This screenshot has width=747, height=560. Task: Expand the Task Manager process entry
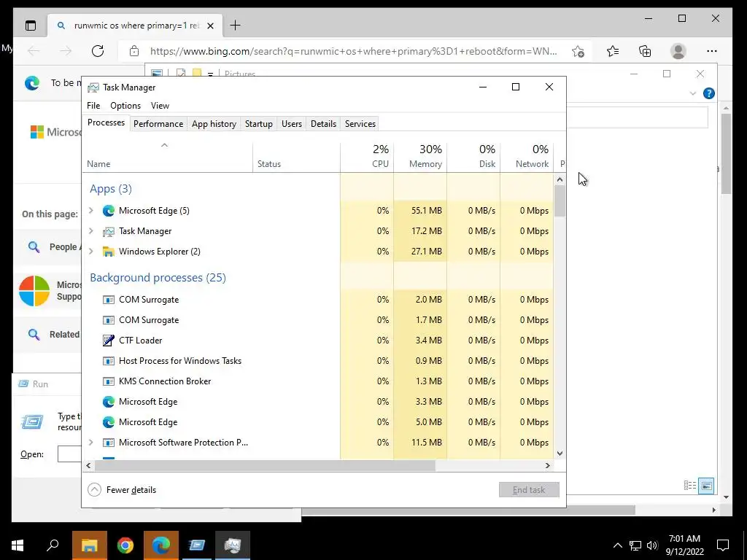[x=91, y=231]
